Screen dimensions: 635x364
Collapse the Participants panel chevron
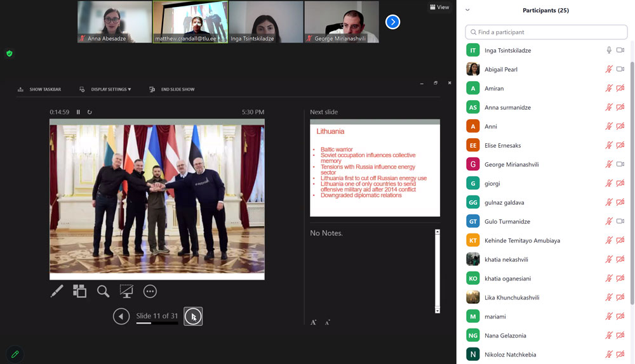467,10
